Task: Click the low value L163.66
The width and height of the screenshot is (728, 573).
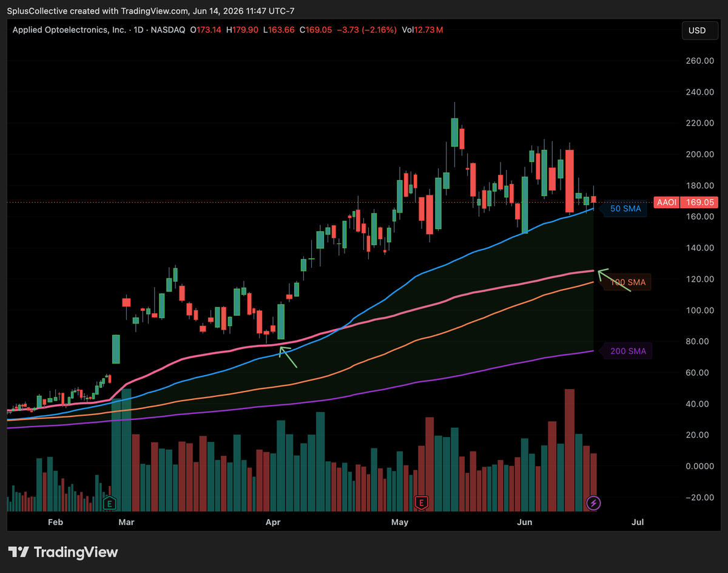Action: 280,30
